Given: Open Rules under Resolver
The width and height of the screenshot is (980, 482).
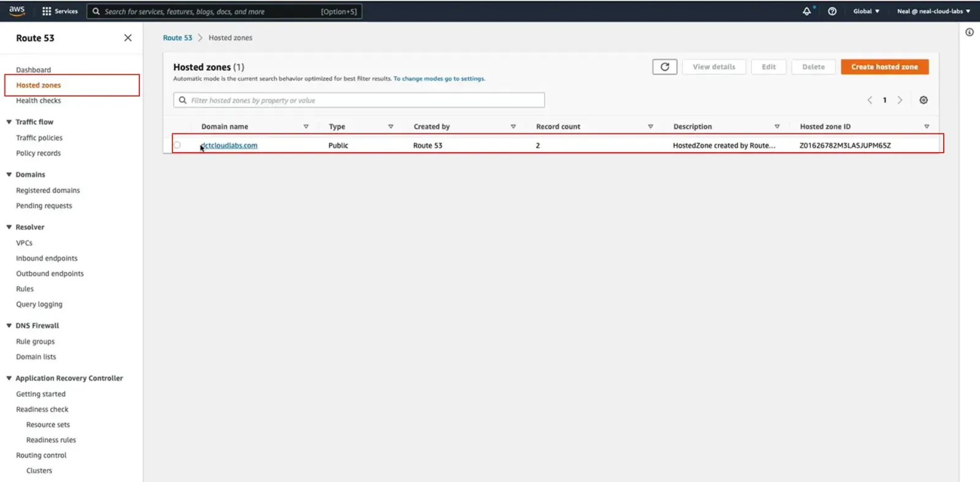Looking at the screenshot, I should tap(25, 289).
